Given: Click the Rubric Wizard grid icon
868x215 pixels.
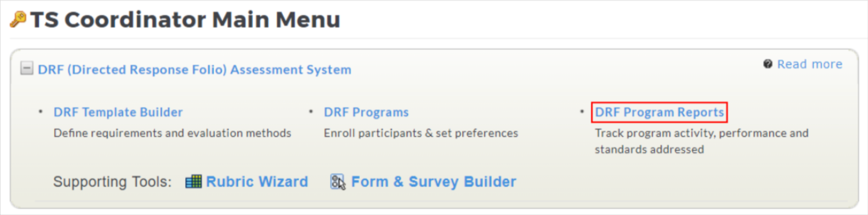Looking at the screenshot, I should (x=193, y=181).
